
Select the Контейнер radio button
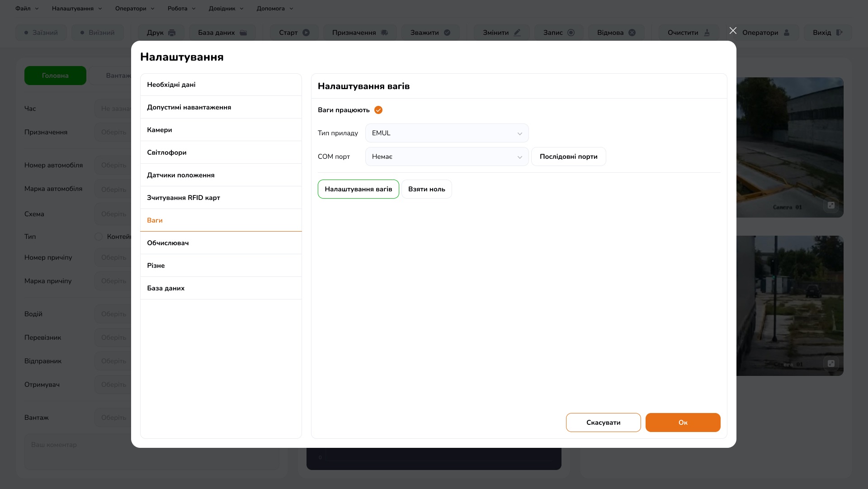click(x=99, y=237)
